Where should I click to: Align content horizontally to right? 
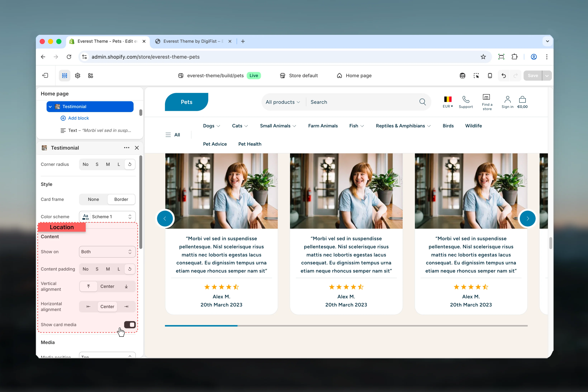[126, 306]
